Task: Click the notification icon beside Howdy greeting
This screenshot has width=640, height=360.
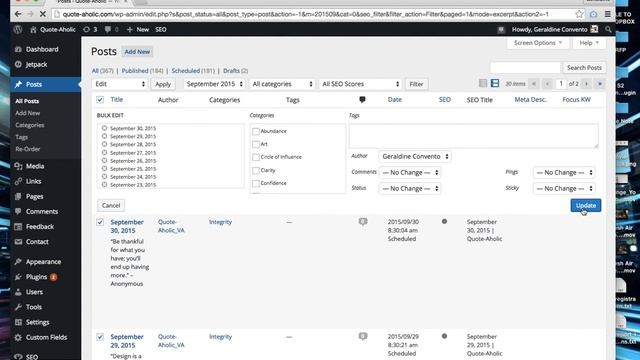Action: pos(501,29)
